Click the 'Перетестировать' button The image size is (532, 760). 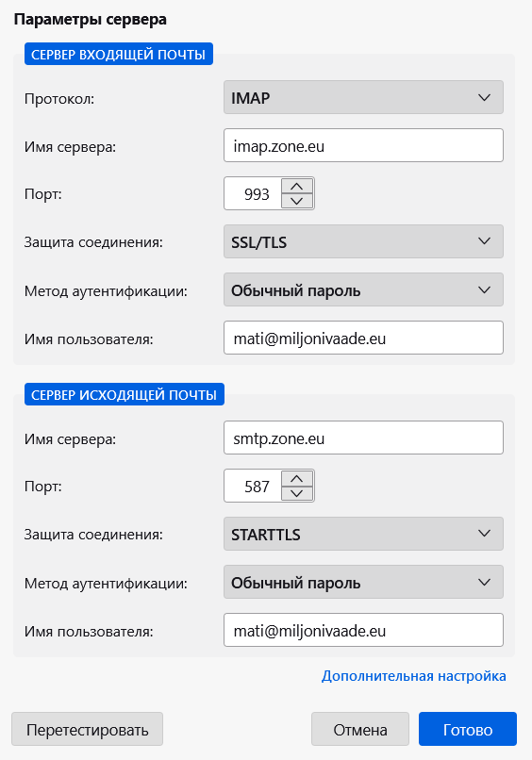(x=88, y=729)
